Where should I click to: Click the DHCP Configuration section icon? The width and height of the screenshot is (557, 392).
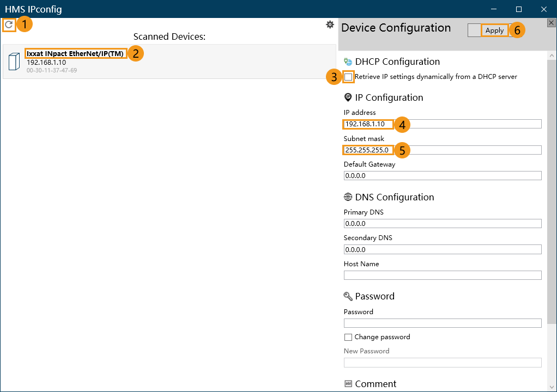348,62
